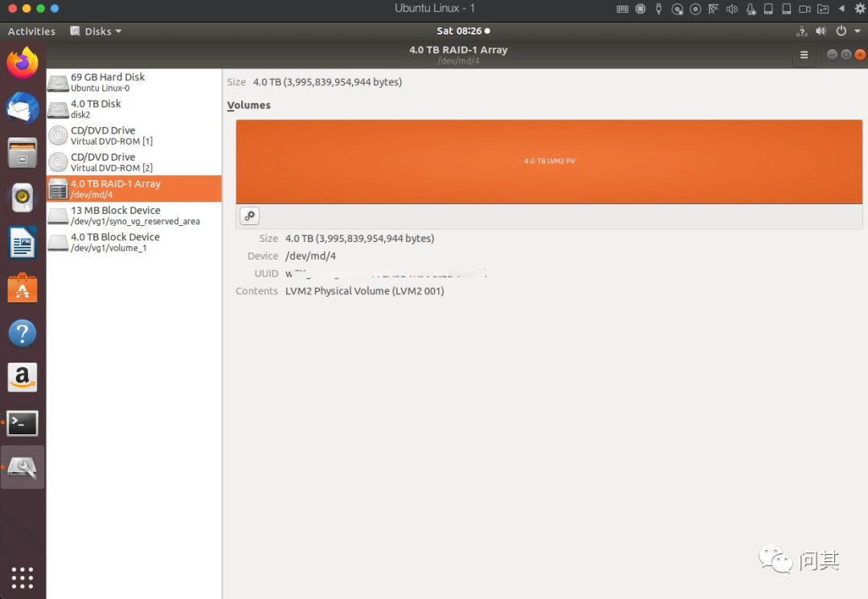Select the 13 MB Block Device entry
Viewport: 868px width, 599px height.
(x=134, y=215)
